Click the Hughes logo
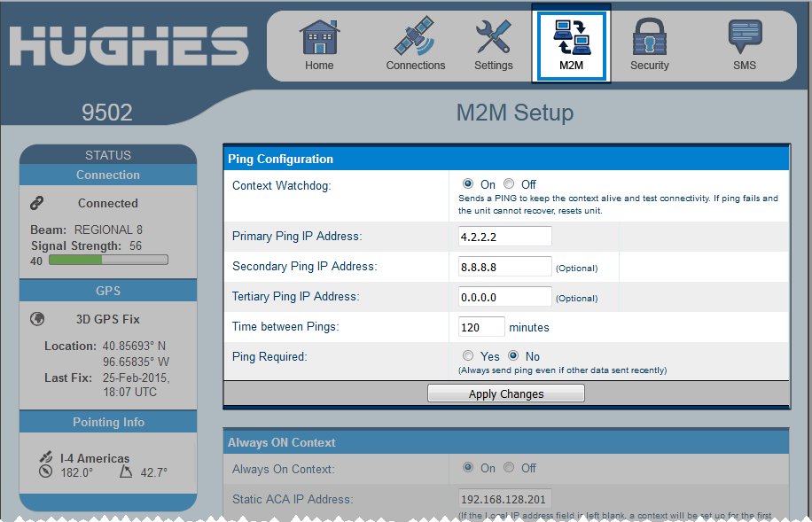 (129, 44)
